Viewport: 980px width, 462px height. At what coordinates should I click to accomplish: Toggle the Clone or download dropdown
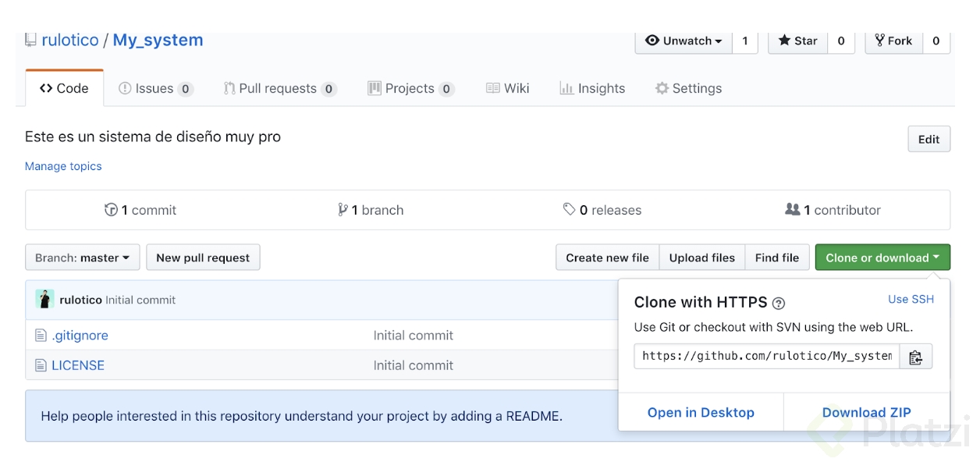pos(882,258)
